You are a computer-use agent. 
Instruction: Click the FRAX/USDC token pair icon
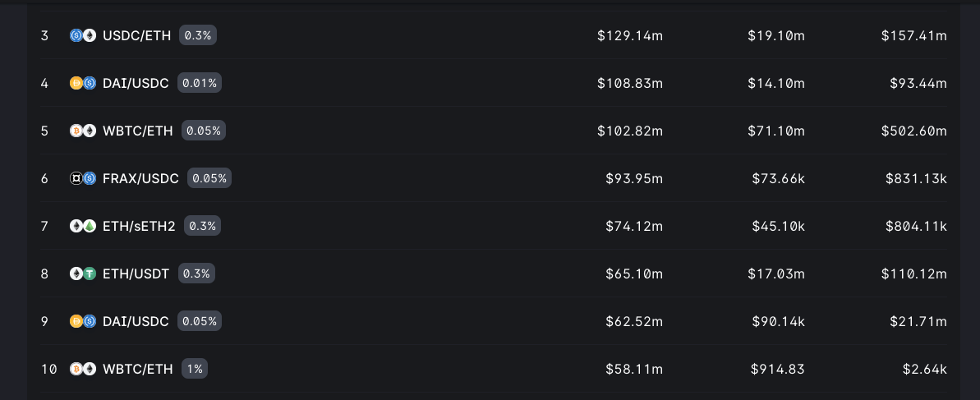pos(83,178)
